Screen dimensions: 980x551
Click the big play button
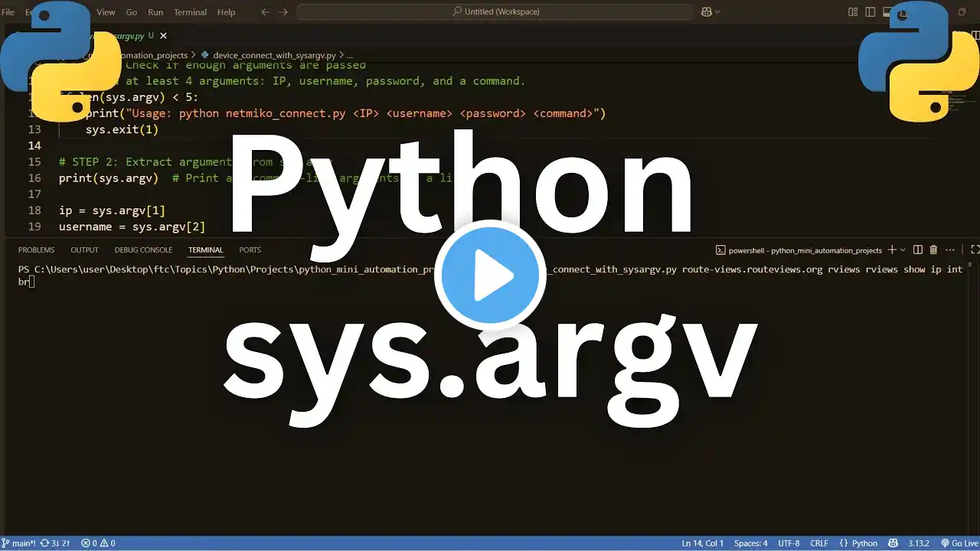[490, 276]
